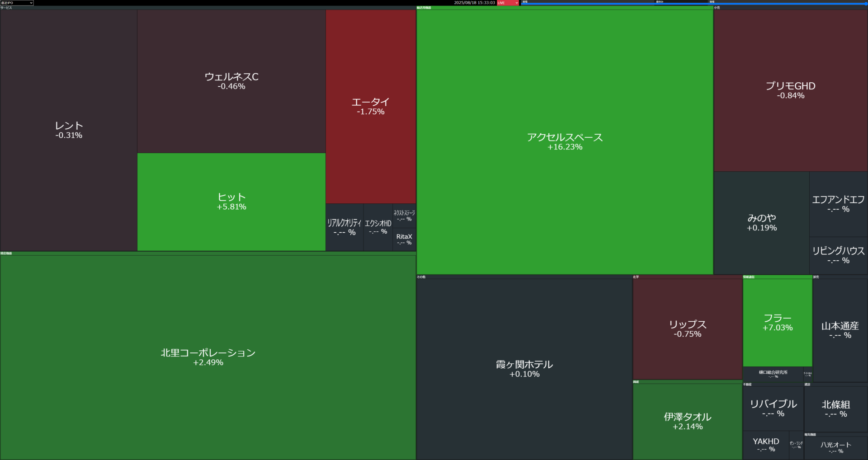Select the 電気機器 sector header

836,435
